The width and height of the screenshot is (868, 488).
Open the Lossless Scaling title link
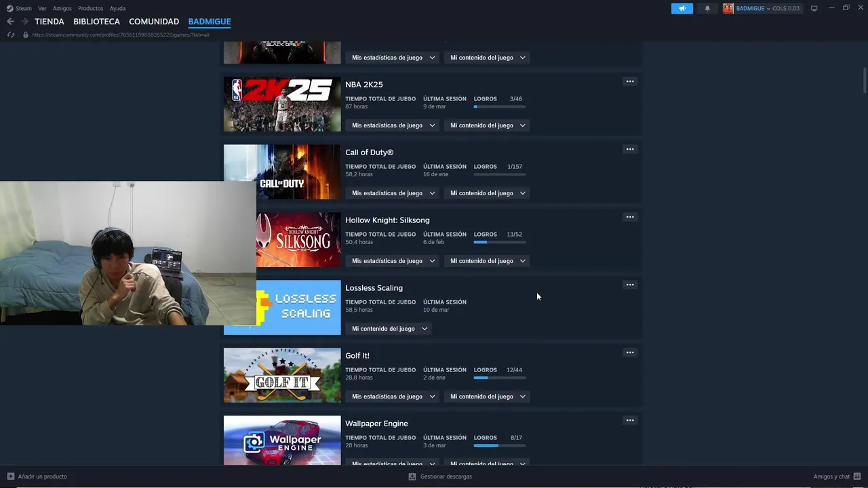[x=374, y=288]
